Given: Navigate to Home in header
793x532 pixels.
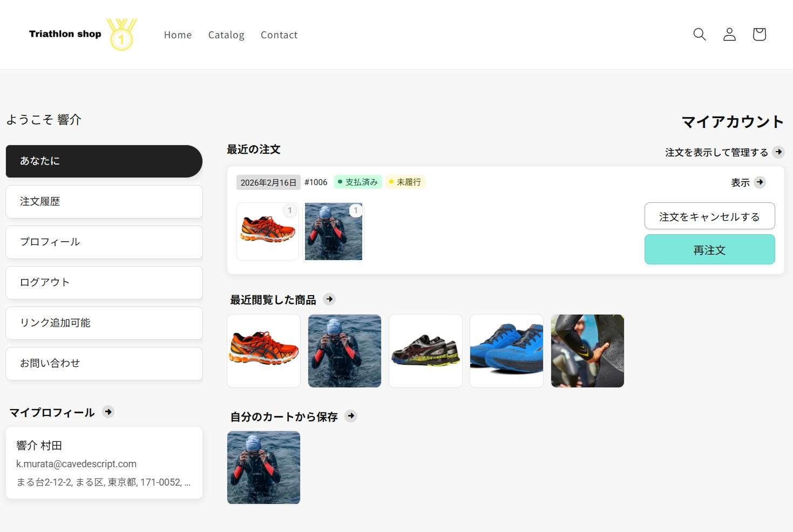Looking at the screenshot, I should click(178, 35).
